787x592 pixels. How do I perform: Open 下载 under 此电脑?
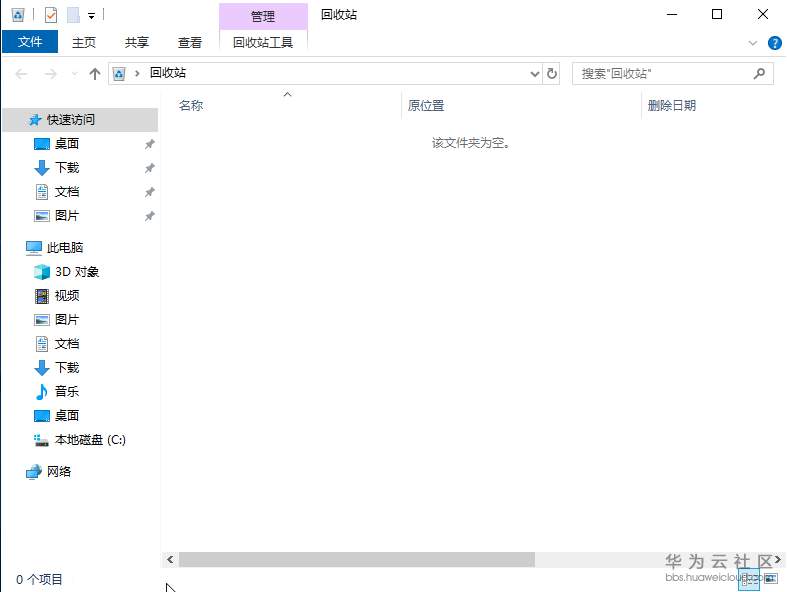tap(67, 368)
